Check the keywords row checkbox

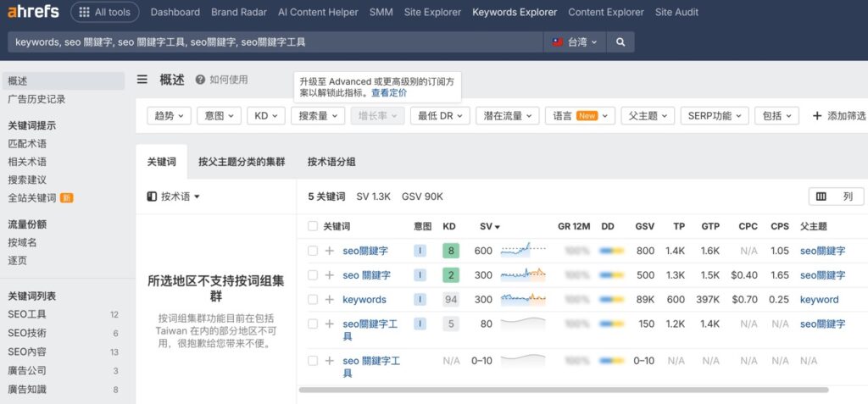(x=313, y=300)
